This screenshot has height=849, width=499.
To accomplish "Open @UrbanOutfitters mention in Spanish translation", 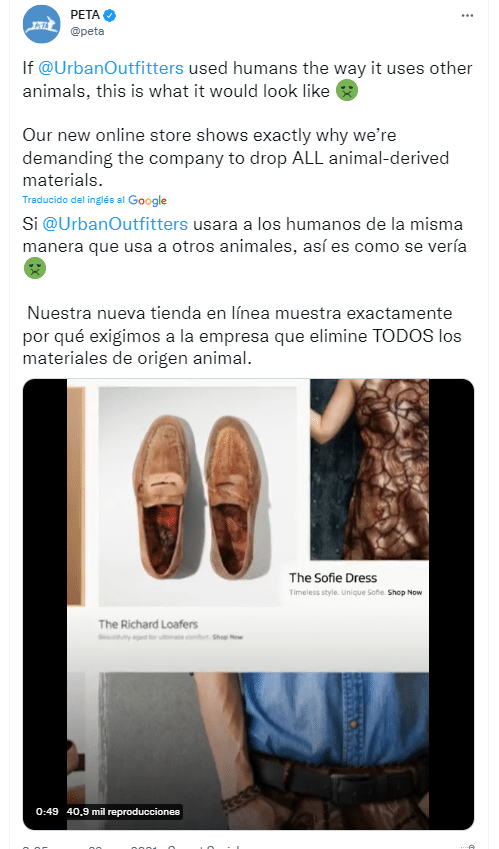I will pos(115,224).
